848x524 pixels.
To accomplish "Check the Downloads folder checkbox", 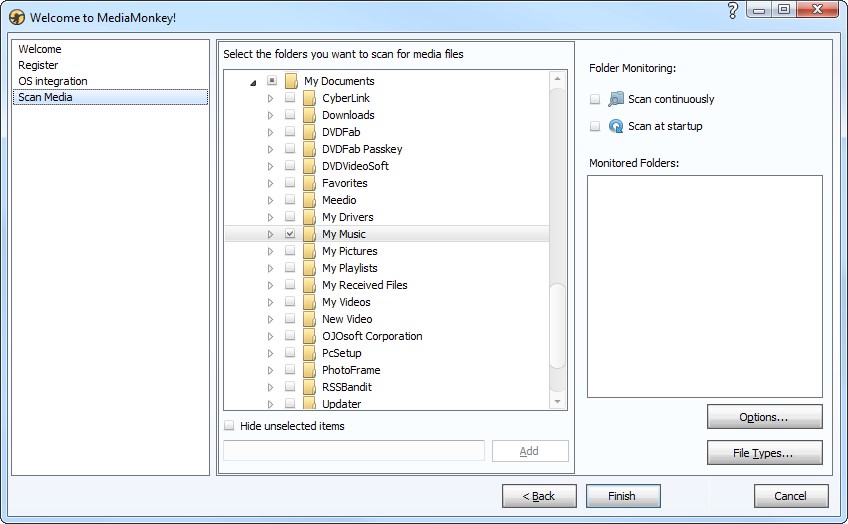I will click(x=290, y=115).
